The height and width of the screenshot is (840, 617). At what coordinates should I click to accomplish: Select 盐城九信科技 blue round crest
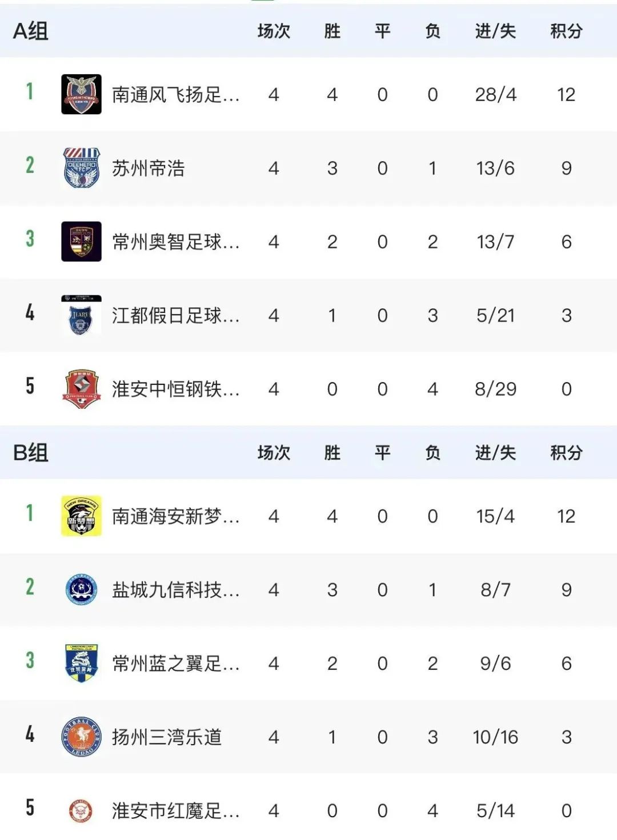coord(81,589)
